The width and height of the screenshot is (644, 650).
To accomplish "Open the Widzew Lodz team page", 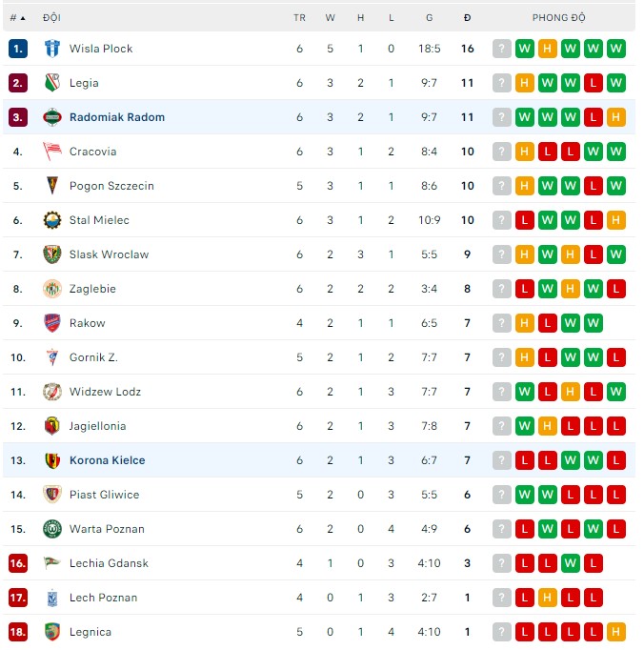I will pyautogui.click(x=105, y=392).
